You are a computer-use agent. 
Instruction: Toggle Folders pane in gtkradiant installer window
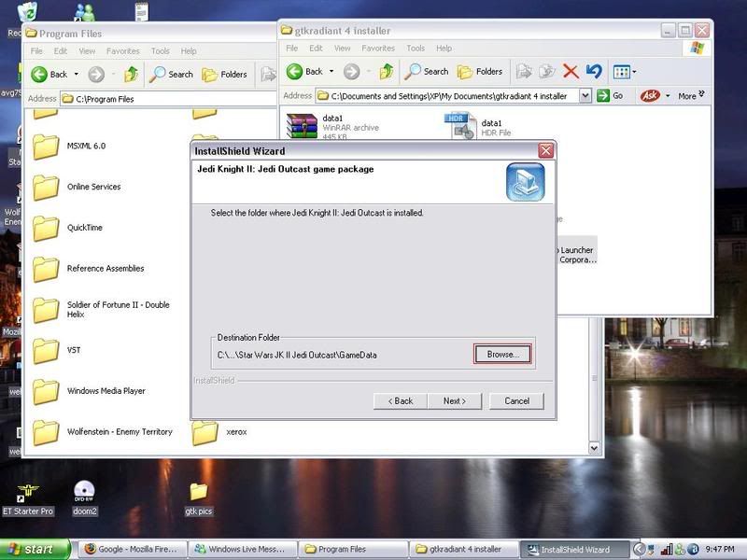coord(480,71)
